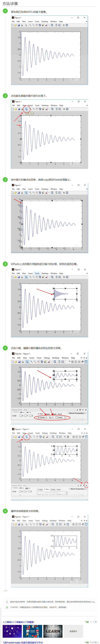100x644 pixels.
Task: Select Rotate 3D tool in step 1 toolbar
Action: click(x=40, y=25)
